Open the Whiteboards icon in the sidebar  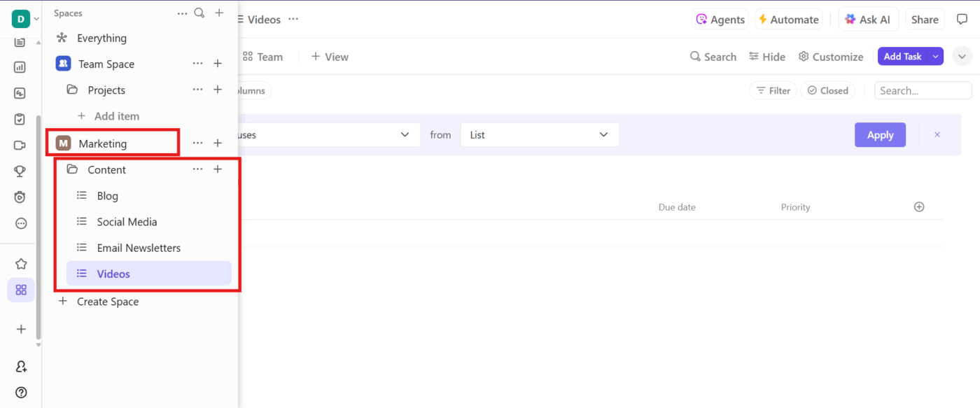[x=20, y=92]
